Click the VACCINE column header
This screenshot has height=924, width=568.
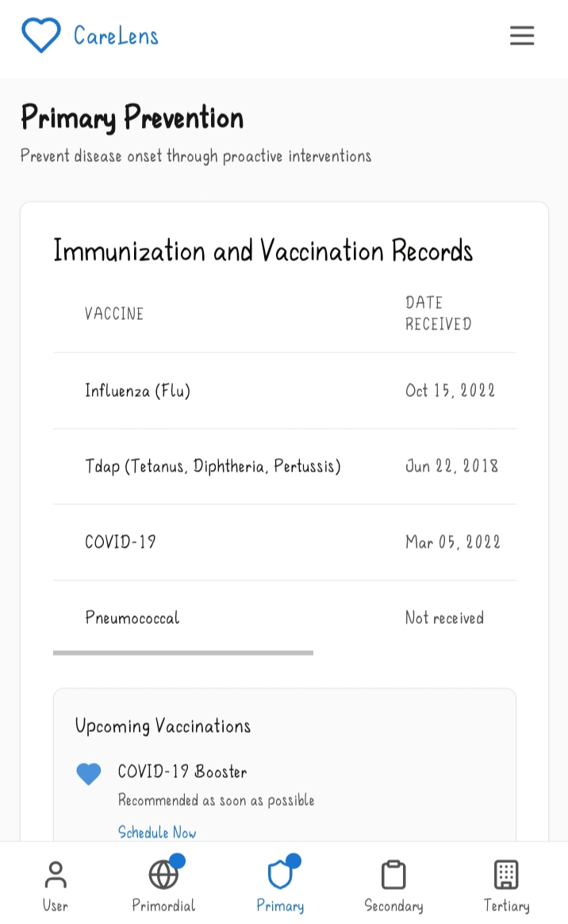click(x=114, y=314)
